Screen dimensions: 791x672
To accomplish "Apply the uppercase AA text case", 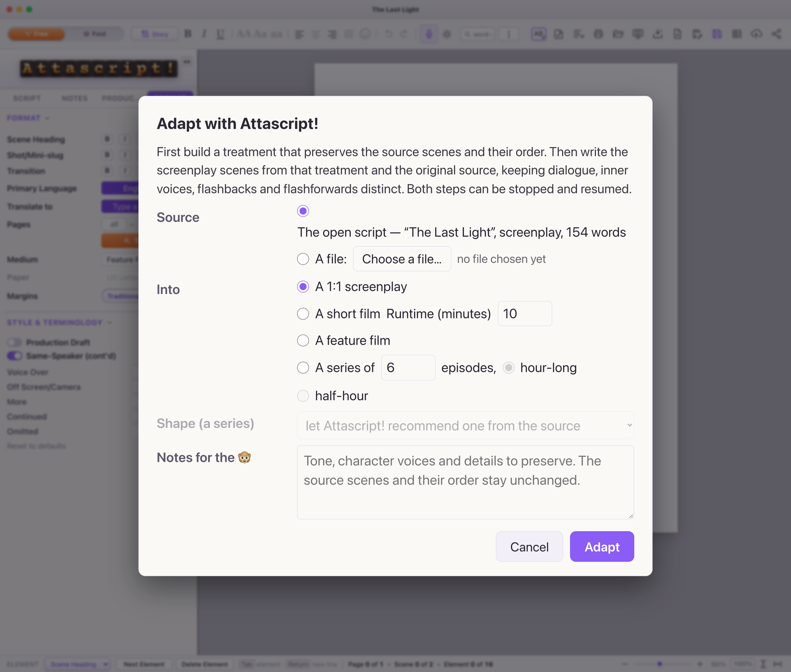I will (x=244, y=34).
